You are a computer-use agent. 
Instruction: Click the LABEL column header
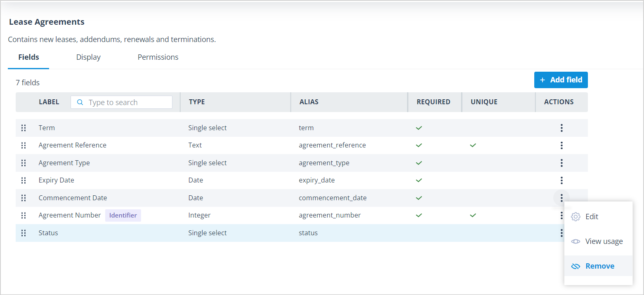pyautogui.click(x=49, y=102)
